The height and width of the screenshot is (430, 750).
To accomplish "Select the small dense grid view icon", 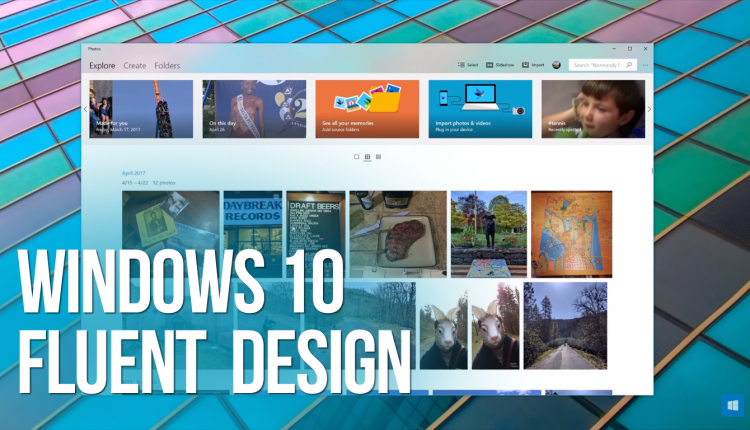I will tap(378, 156).
